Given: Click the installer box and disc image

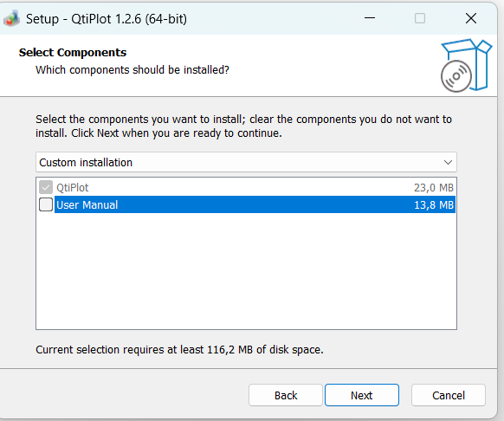Looking at the screenshot, I should pyautogui.click(x=466, y=65).
